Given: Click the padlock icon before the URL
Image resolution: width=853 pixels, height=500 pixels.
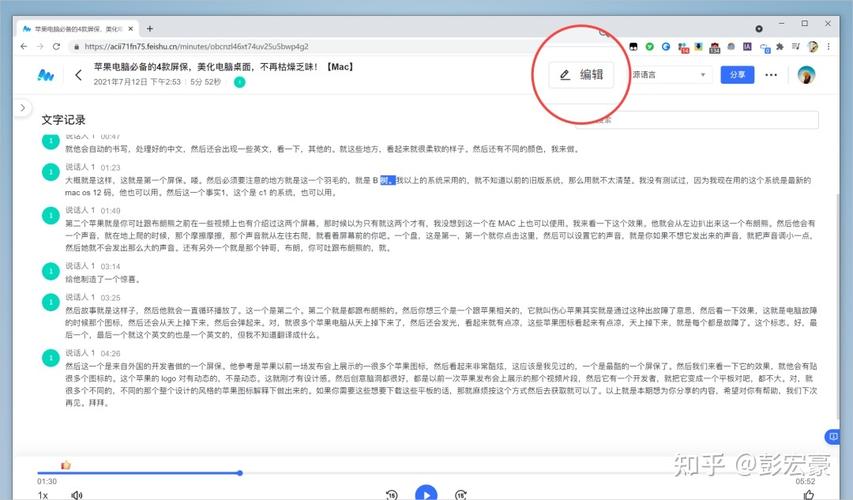Looking at the screenshot, I should 76,47.
